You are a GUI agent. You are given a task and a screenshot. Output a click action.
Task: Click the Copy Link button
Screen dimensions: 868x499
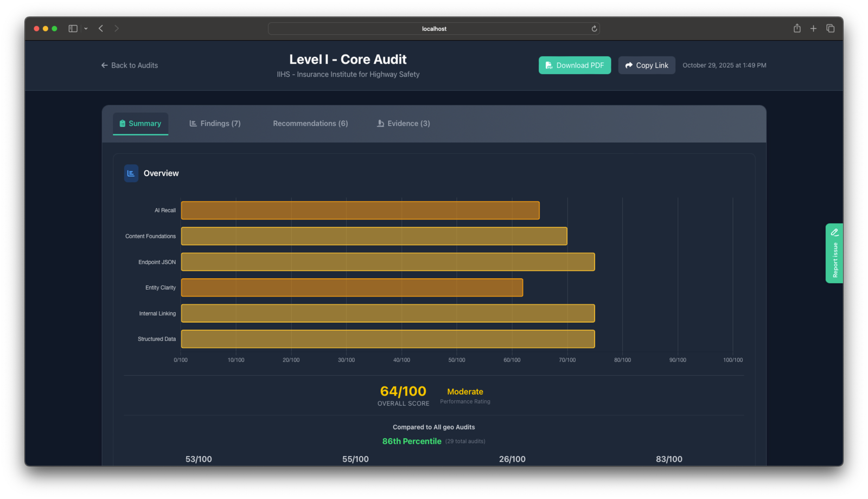647,65
